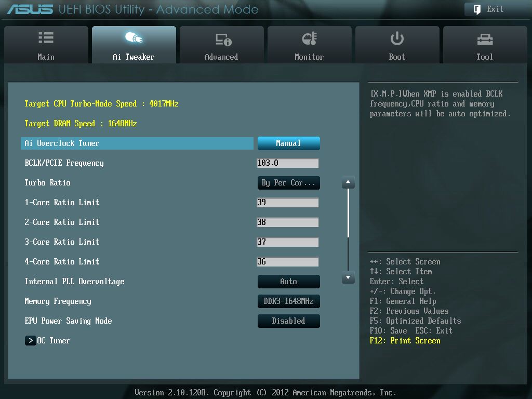Click the Tool tab printer-like icon
The height and width of the screenshot is (399, 532).
[485, 39]
